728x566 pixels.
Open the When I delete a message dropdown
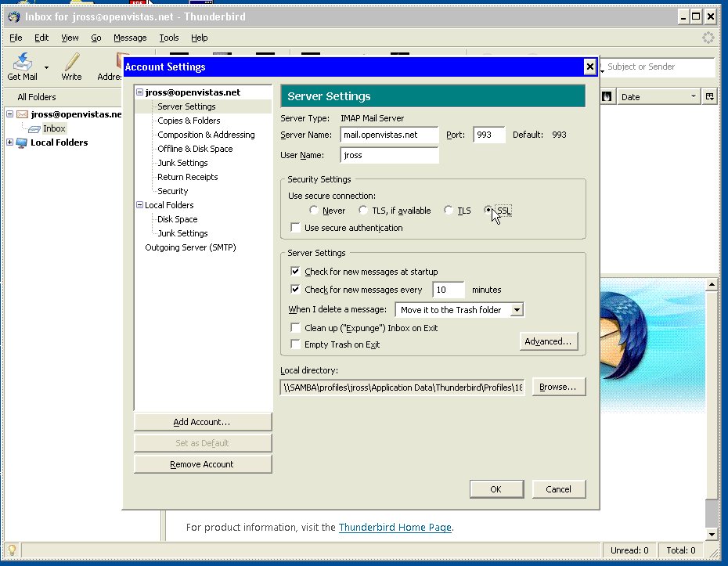[x=517, y=310]
